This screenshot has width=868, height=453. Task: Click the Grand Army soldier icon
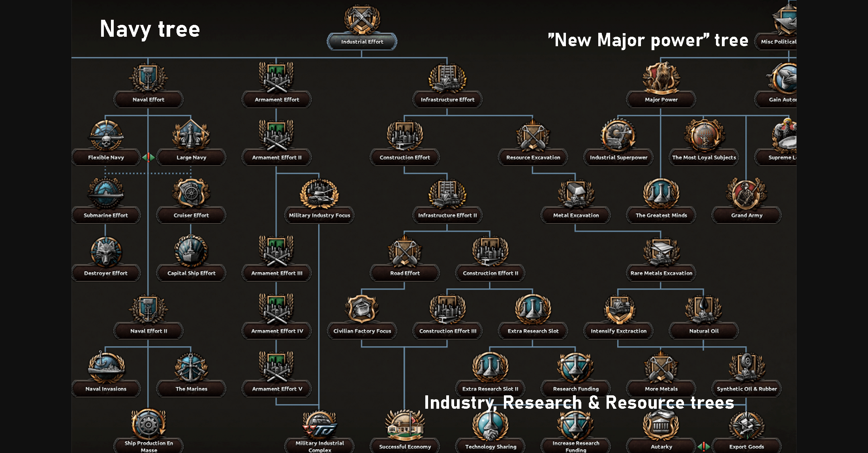pos(746,194)
